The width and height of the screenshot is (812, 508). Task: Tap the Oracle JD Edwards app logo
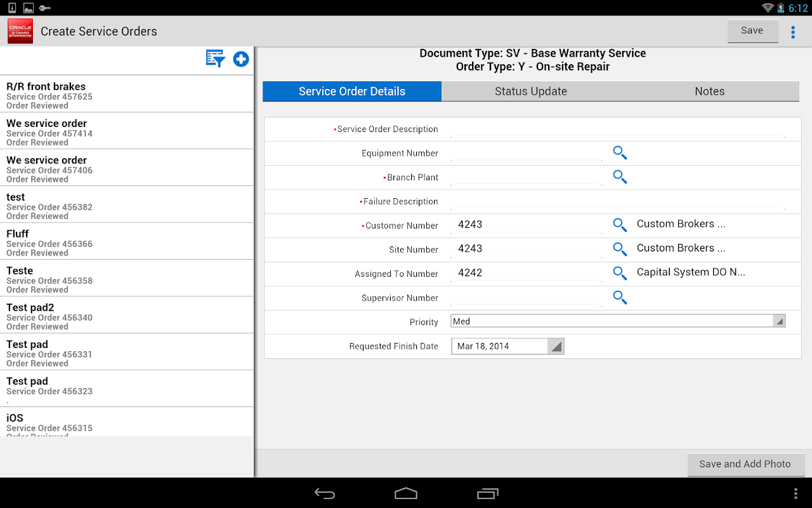click(20, 31)
